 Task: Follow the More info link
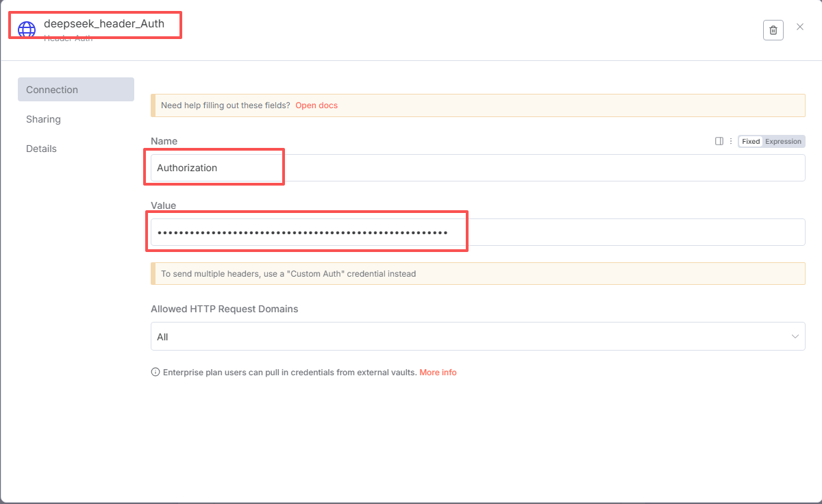(438, 373)
